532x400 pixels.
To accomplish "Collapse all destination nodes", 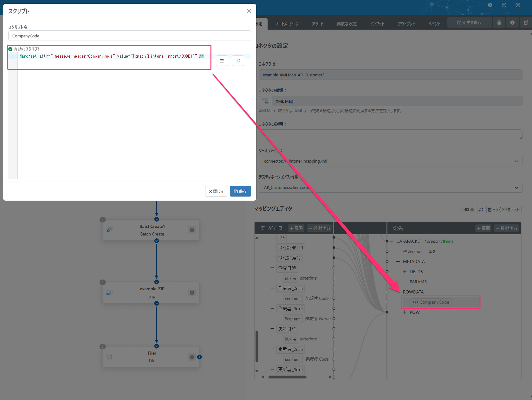I will (x=506, y=228).
